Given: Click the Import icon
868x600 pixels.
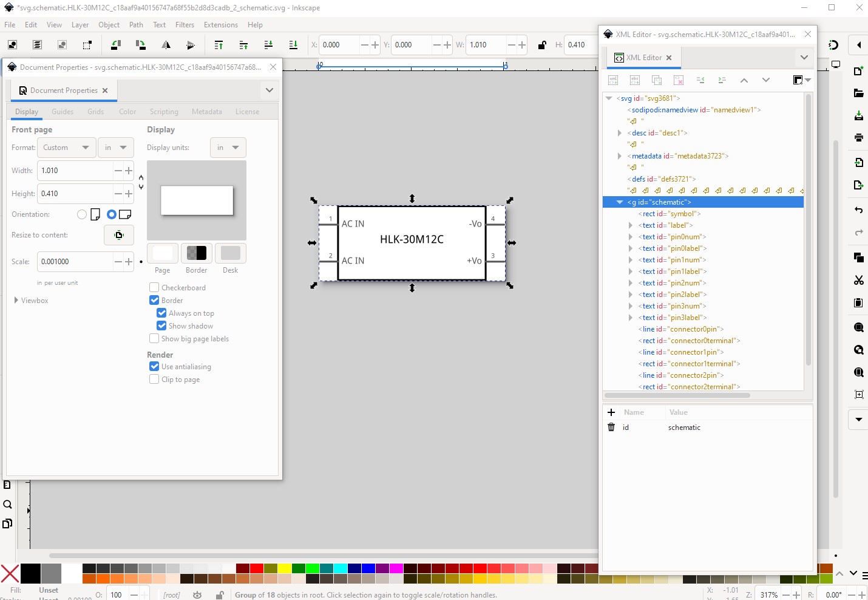Looking at the screenshot, I should [858, 163].
